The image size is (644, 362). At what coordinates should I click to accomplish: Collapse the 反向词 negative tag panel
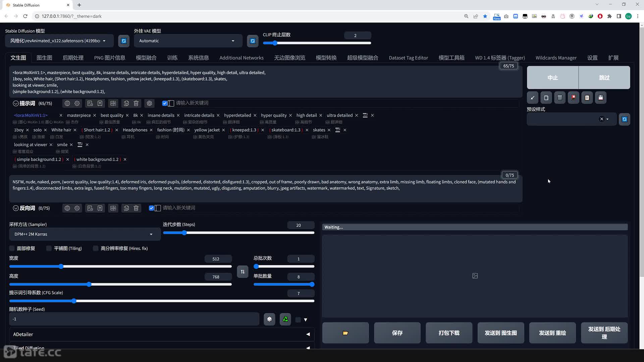coord(16,208)
